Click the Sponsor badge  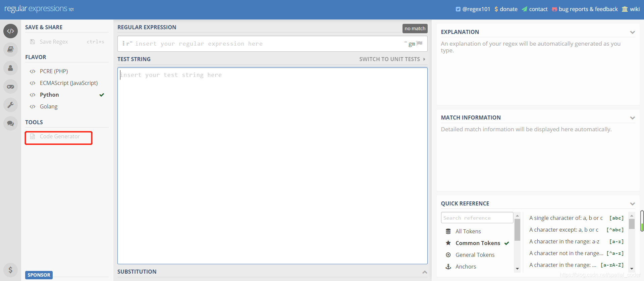click(x=39, y=275)
